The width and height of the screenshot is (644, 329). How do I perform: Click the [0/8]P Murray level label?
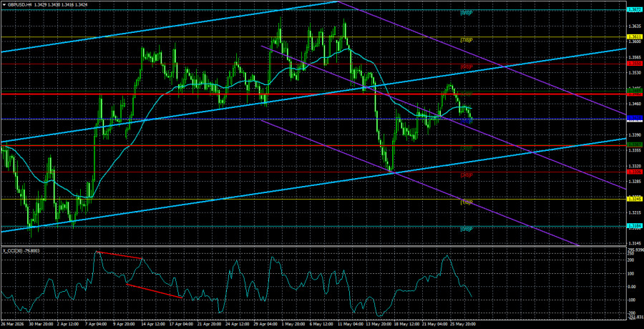(467, 229)
